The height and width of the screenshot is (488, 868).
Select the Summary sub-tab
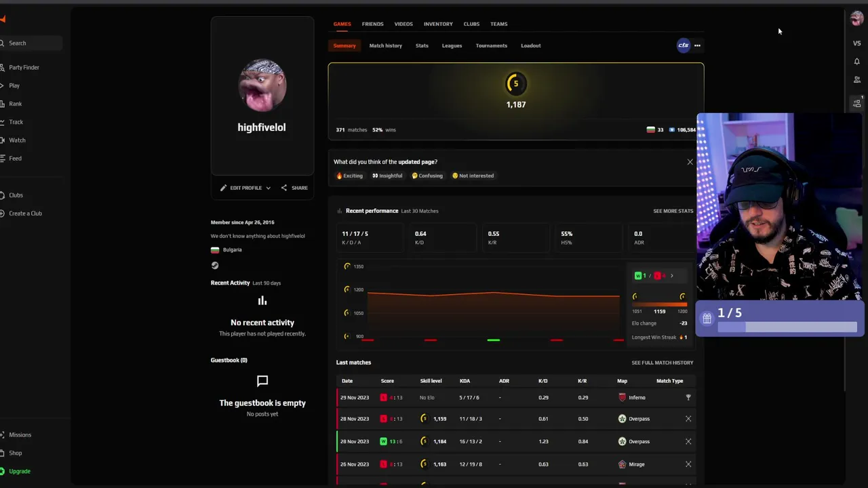(x=344, y=46)
